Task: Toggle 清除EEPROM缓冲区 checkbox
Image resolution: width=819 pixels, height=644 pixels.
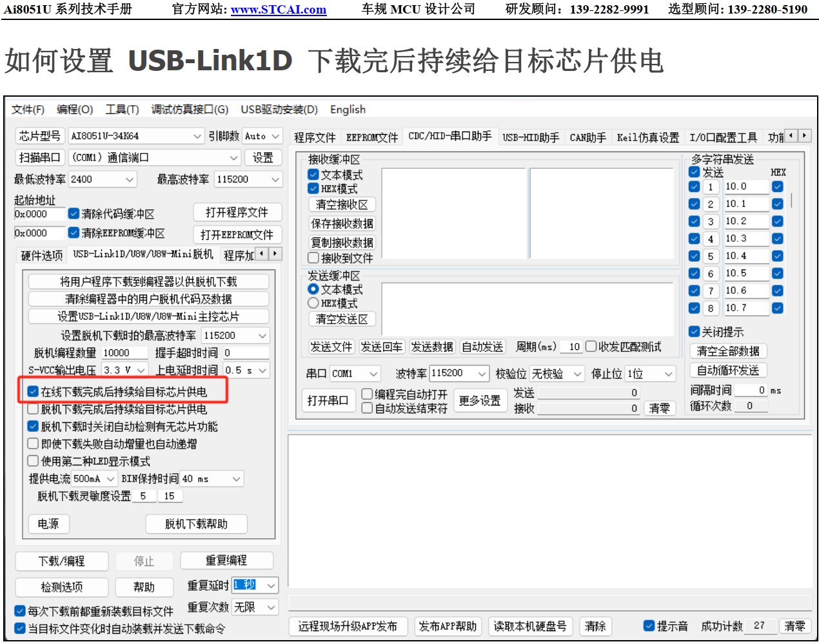Action: [74, 233]
